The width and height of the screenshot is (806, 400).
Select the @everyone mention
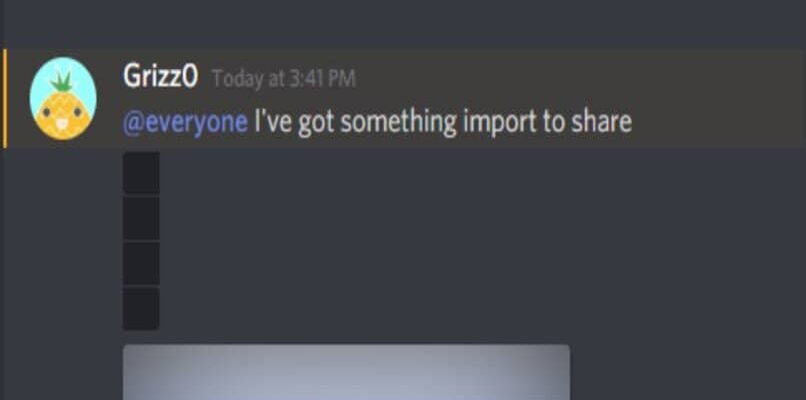tap(185, 122)
